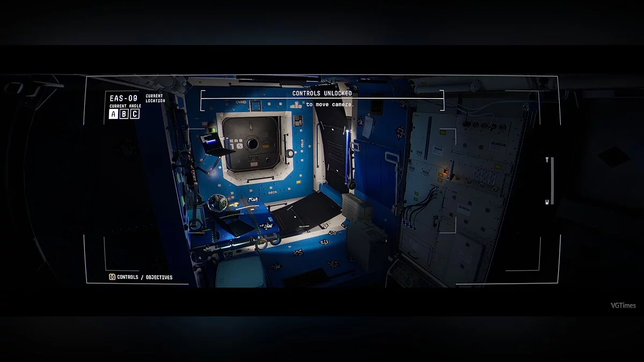
Task: Click the CURRENT ANGLE label
Action: [125, 106]
